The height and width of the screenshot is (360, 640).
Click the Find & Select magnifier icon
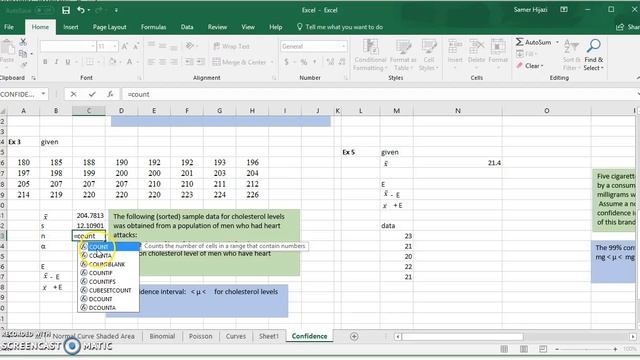pos(593,46)
